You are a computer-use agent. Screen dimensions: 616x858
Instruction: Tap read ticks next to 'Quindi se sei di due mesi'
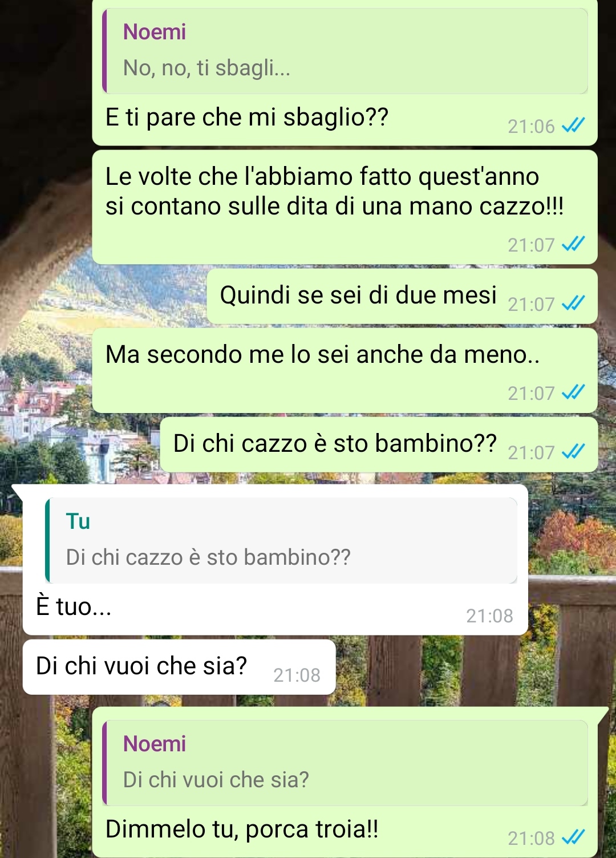tap(573, 303)
